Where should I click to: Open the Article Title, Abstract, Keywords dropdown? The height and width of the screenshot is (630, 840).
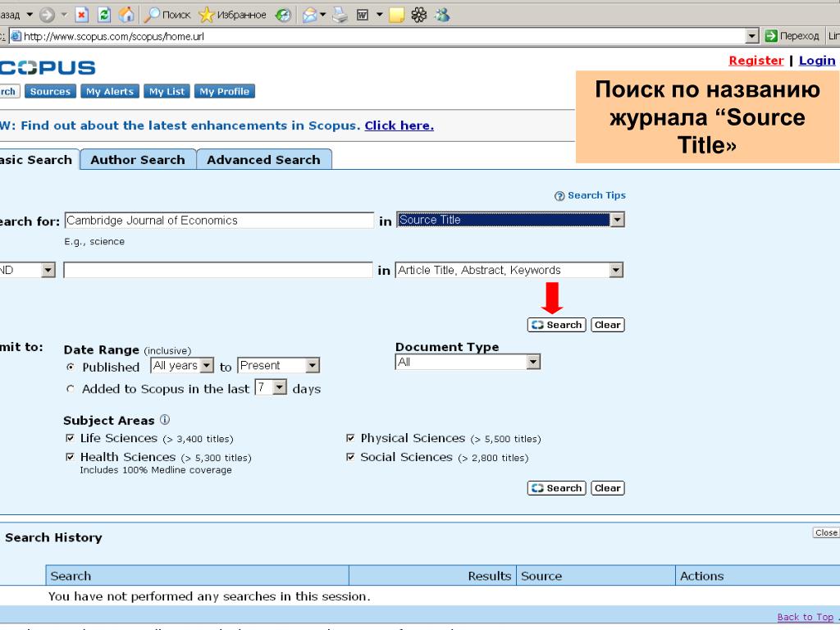tap(616, 270)
